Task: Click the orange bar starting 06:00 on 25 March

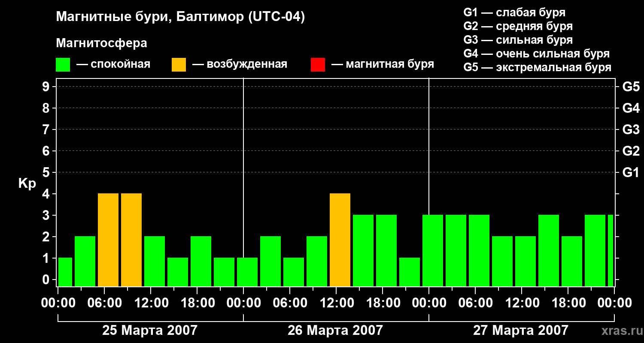Action: point(108,240)
